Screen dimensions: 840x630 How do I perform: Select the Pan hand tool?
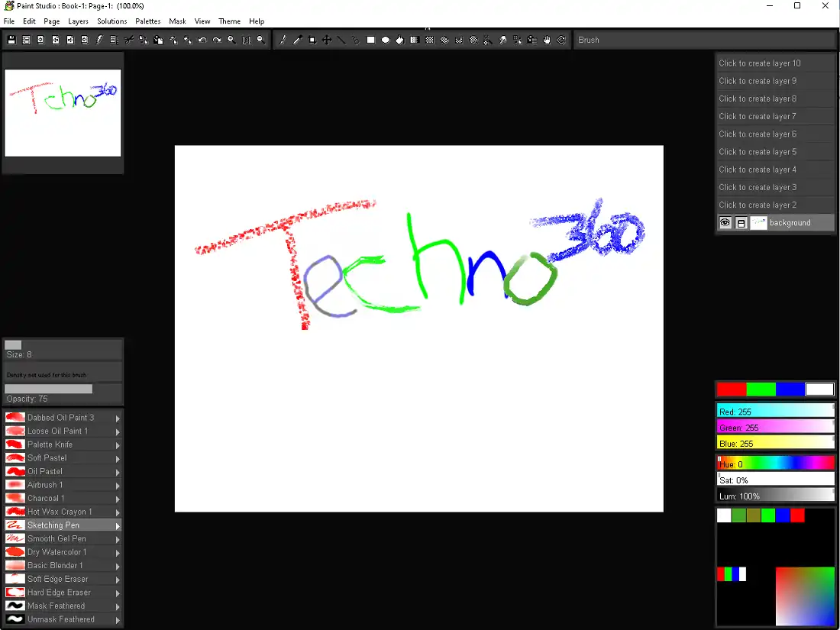click(x=547, y=40)
